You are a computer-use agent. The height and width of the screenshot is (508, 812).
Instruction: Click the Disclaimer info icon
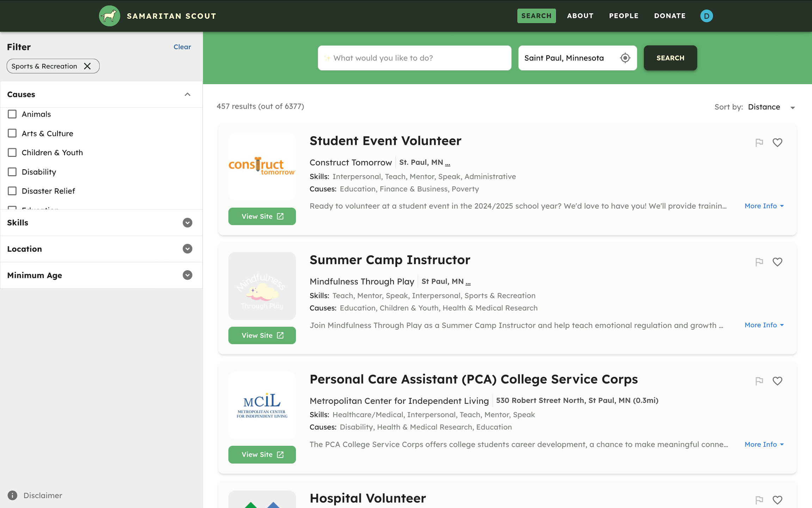point(12,495)
